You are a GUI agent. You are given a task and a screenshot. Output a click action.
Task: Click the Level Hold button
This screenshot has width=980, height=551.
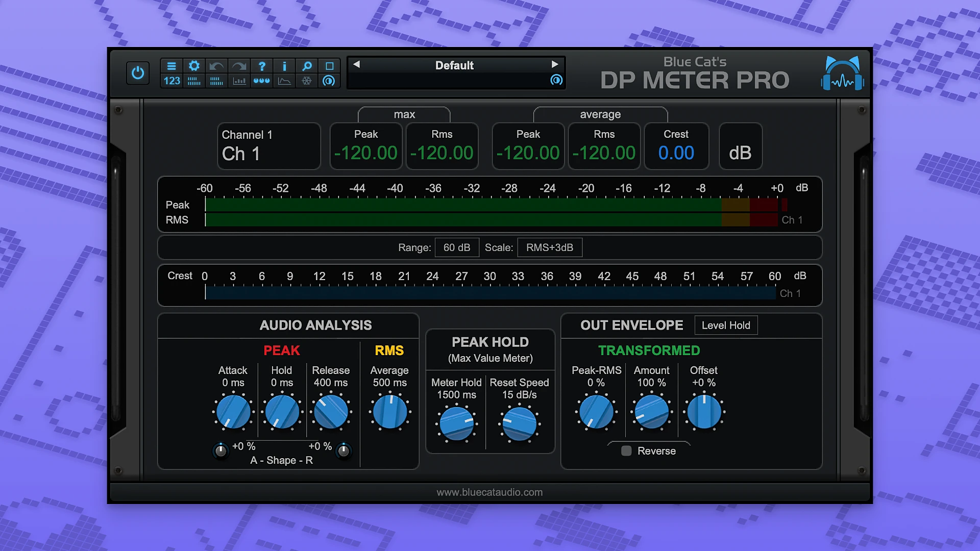coord(726,325)
